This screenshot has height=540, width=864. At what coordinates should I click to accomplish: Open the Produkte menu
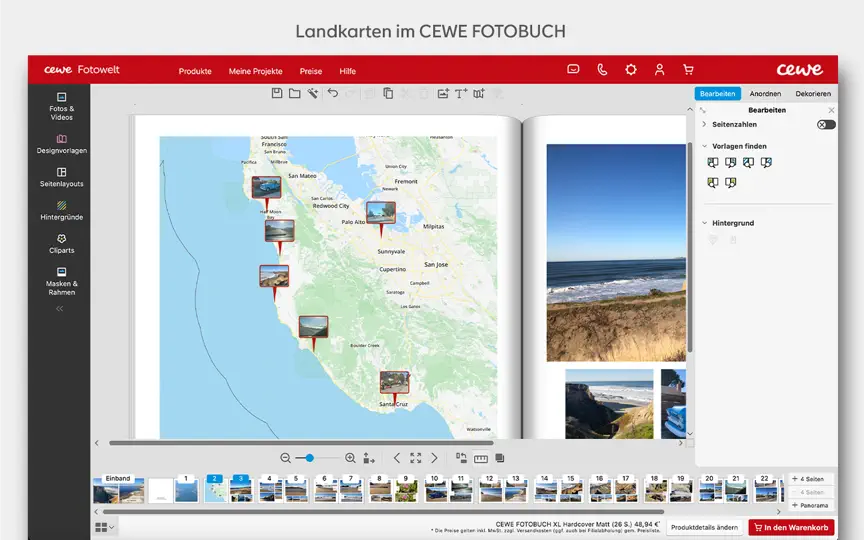[x=195, y=71]
